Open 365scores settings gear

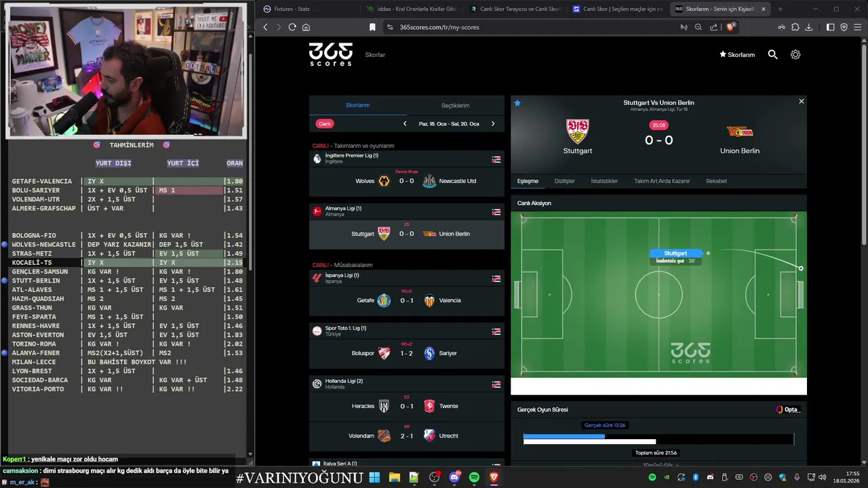[x=795, y=54]
